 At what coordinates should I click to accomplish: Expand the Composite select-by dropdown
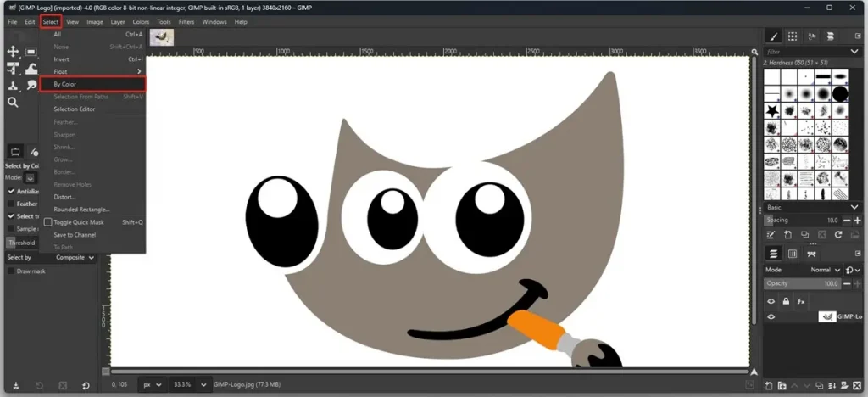coord(75,257)
